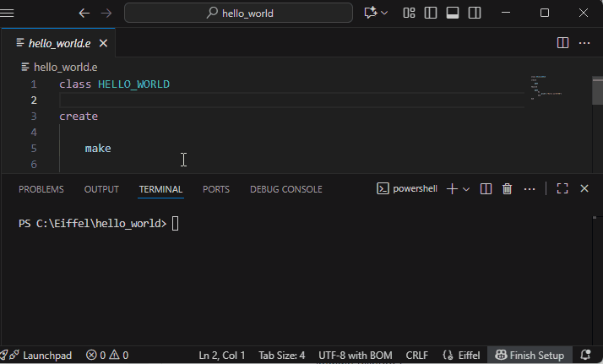Screen dimensions: 603x364
Task: Open editor More Actions ellipsis
Action: [584, 43]
